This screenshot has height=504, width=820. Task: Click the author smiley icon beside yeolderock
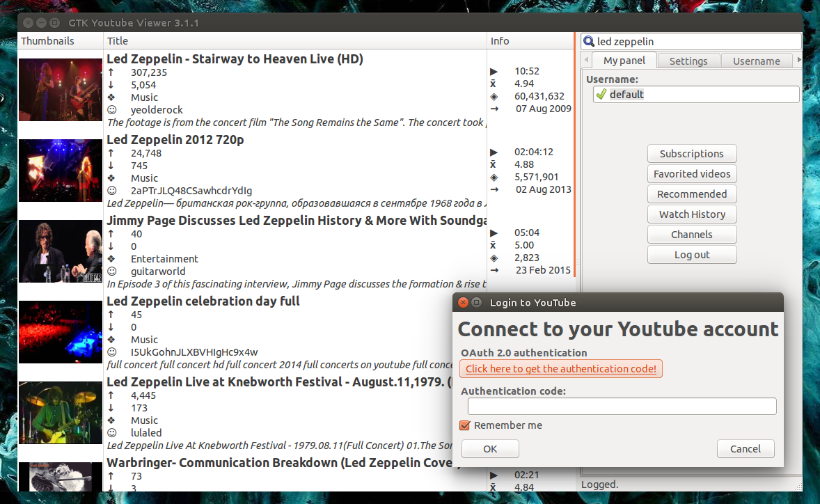(x=111, y=110)
